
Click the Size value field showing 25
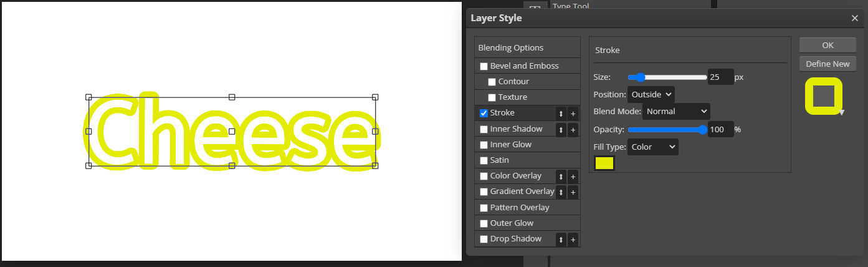(720, 77)
